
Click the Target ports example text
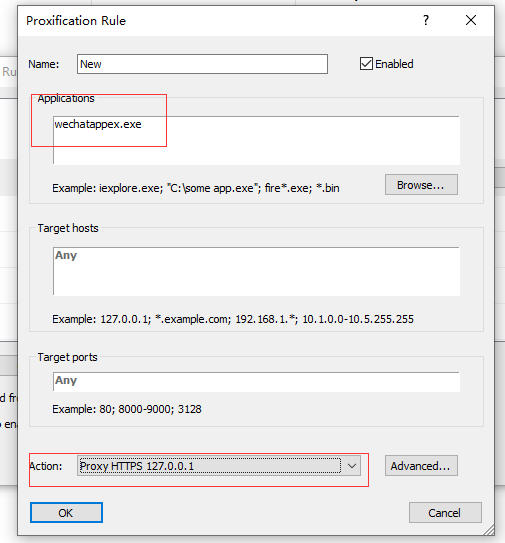127,409
